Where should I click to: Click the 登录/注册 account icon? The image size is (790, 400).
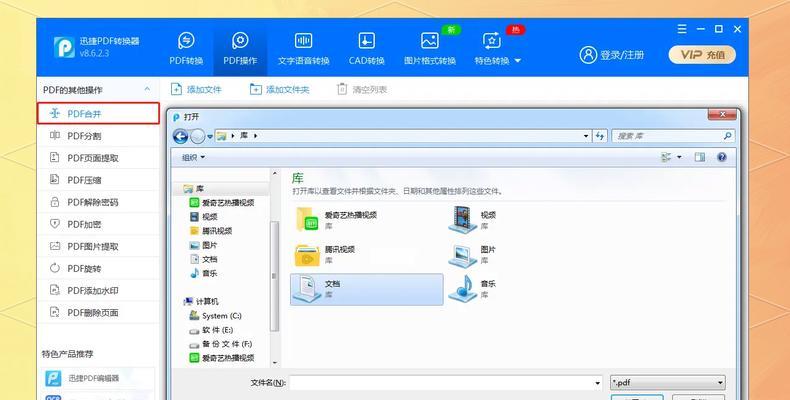pyautogui.click(x=588, y=54)
